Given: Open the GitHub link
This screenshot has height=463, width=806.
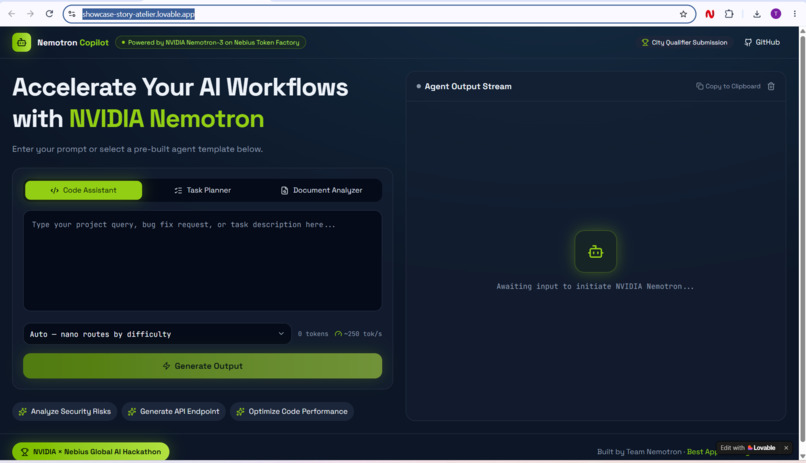Looking at the screenshot, I should click(x=762, y=42).
